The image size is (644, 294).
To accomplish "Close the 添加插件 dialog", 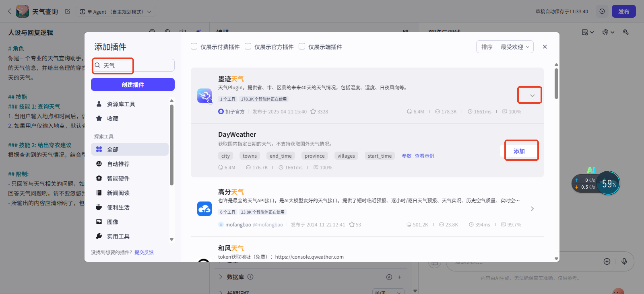I will [545, 47].
